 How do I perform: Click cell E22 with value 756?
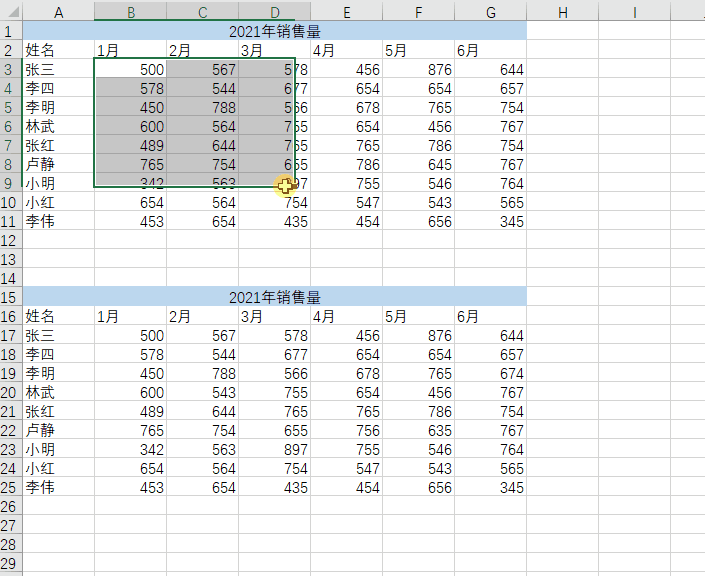[x=347, y=430]
